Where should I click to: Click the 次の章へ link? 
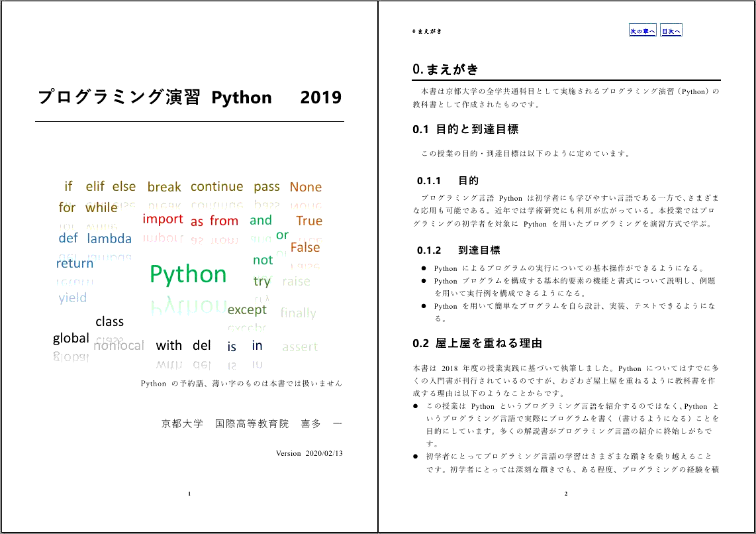(x=642, y=31)
